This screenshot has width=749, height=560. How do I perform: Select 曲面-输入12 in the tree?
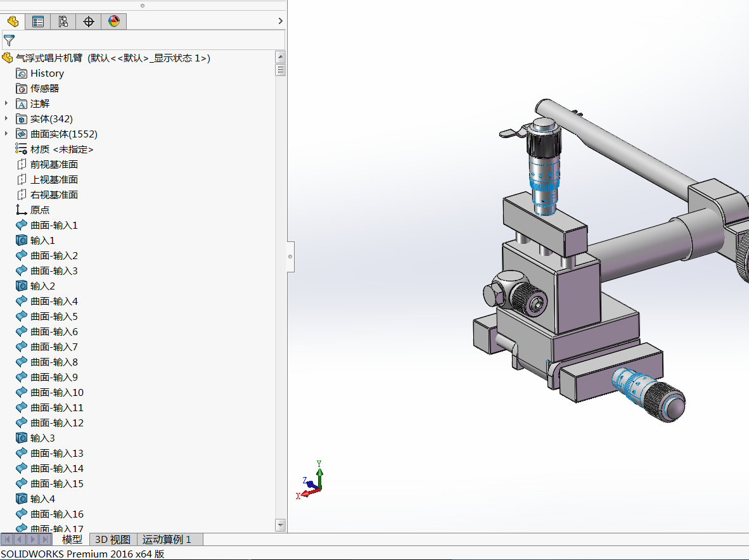coord(57,423)
